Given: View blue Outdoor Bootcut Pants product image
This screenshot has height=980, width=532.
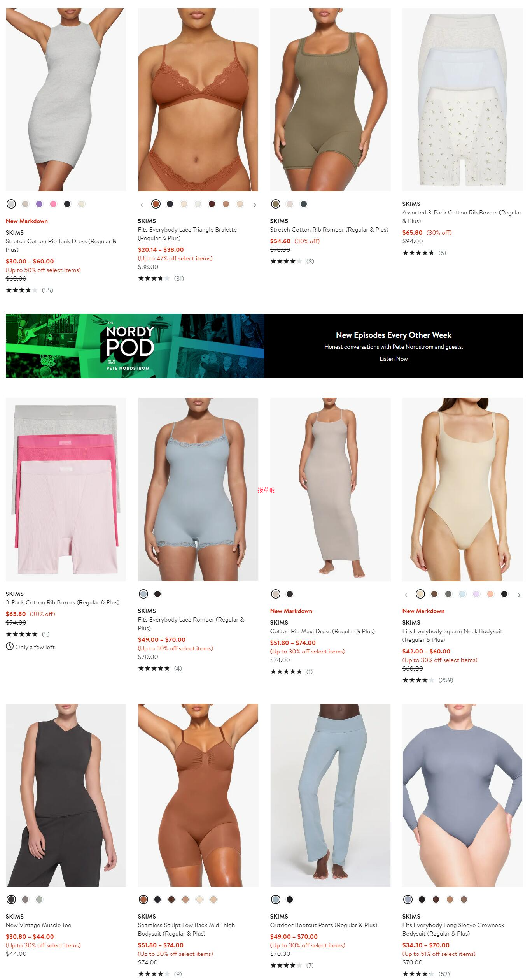Looking at the screenshot, I should click(x=330, y=795).
